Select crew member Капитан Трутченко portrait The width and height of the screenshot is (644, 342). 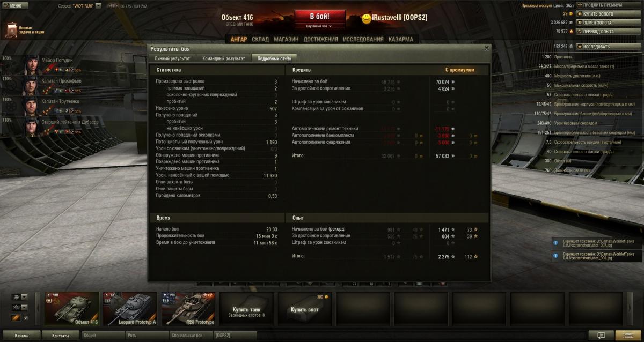(x=30, y=105)
